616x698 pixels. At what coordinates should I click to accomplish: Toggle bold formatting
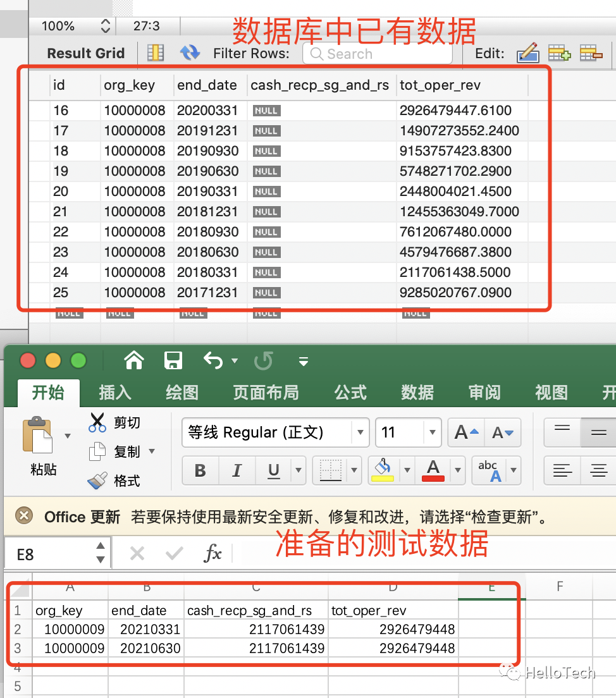(x=200, y=470)
